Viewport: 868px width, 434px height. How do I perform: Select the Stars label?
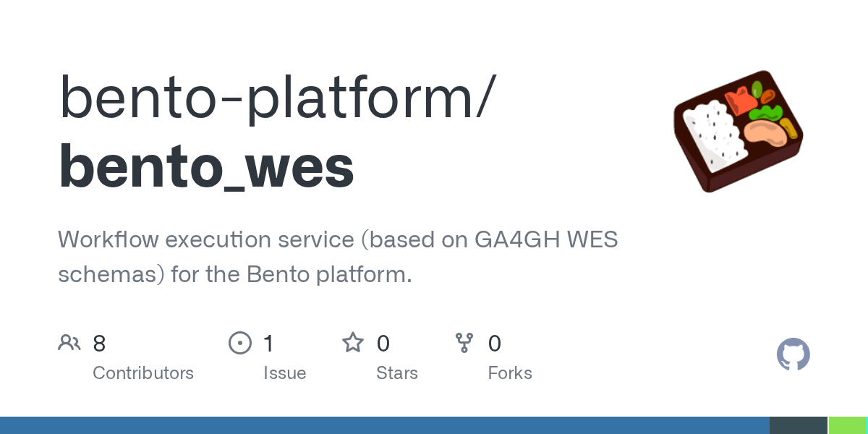click(397, 373)
